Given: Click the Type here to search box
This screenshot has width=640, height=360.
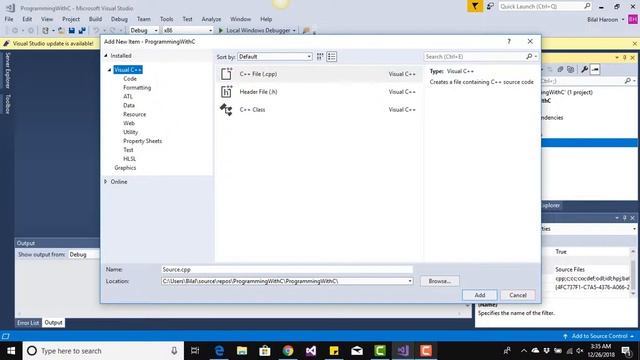Looking at the screenshot, I should pos(103,351).
